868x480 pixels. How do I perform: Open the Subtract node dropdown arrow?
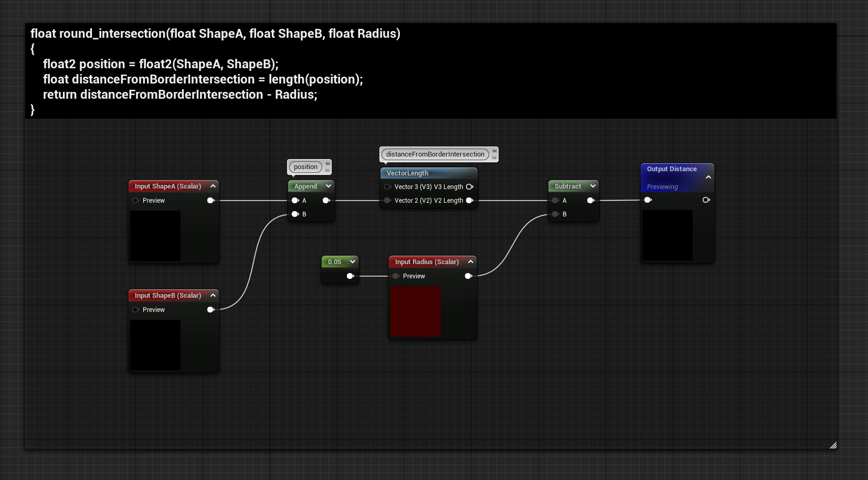[593, 186]
